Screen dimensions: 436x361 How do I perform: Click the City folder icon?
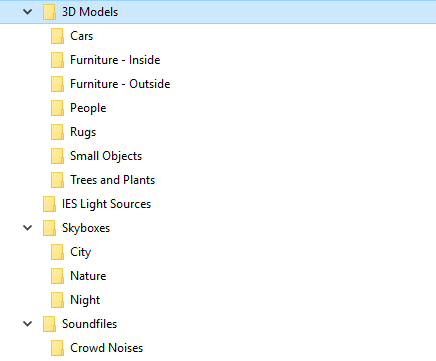[x=57, y=252]
